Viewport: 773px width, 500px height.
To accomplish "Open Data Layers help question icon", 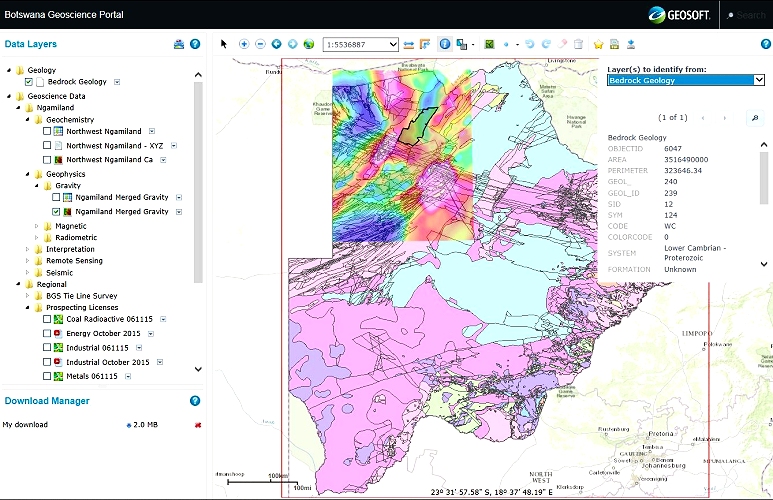I will (x=195, y=44).
